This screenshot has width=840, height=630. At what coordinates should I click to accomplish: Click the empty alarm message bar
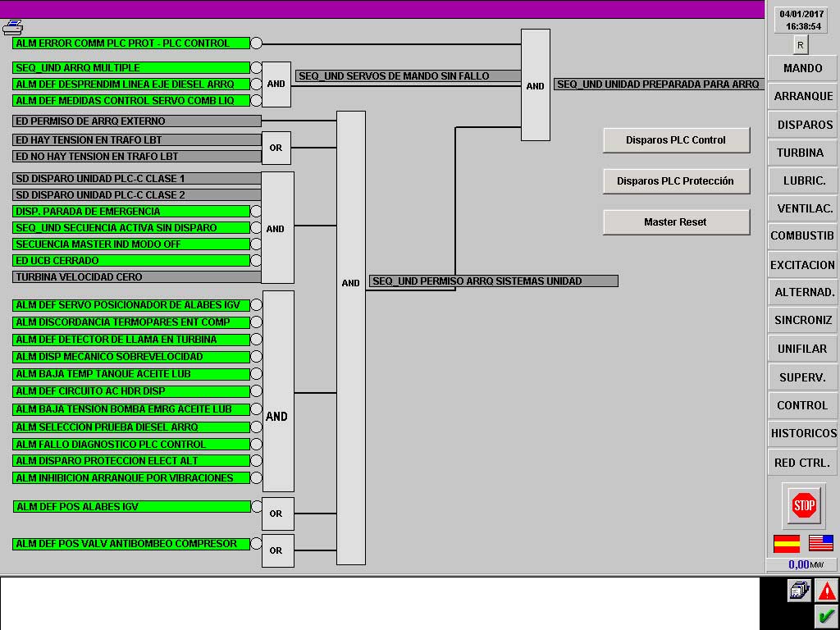380,603
